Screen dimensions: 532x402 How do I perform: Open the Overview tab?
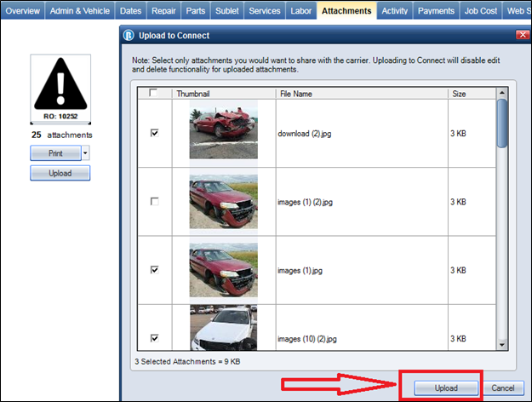[x=23, y=11]
